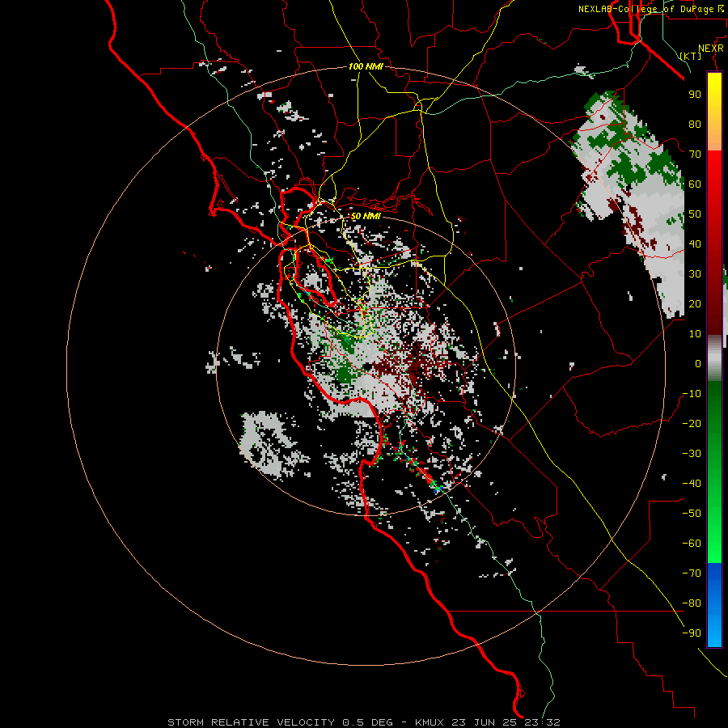Click the [KT] units label above scale

691,56
